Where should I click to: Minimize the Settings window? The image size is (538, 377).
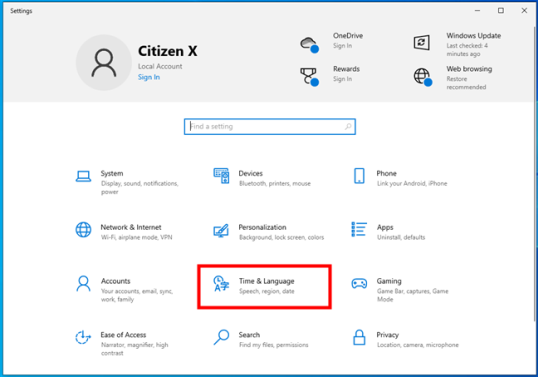[477, 11]
